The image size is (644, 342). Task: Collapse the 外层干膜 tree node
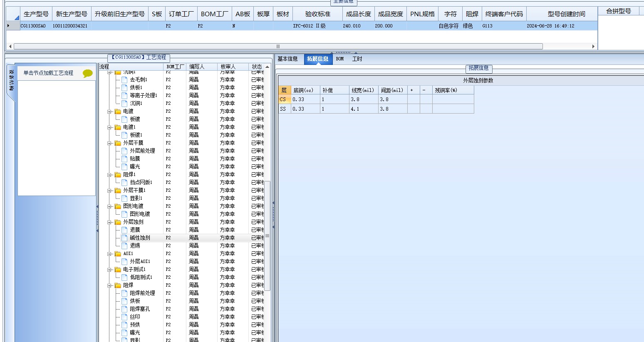[110, 143]
